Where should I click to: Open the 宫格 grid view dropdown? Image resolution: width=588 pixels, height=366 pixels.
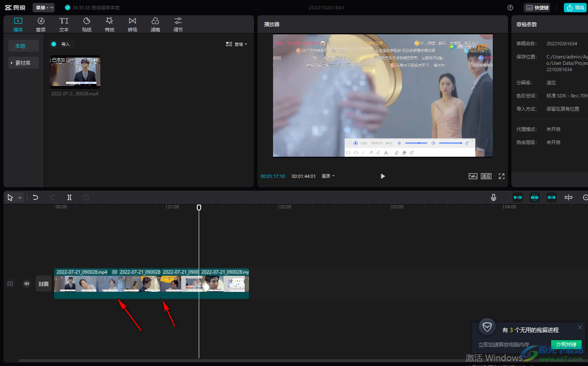click(236, 44)
